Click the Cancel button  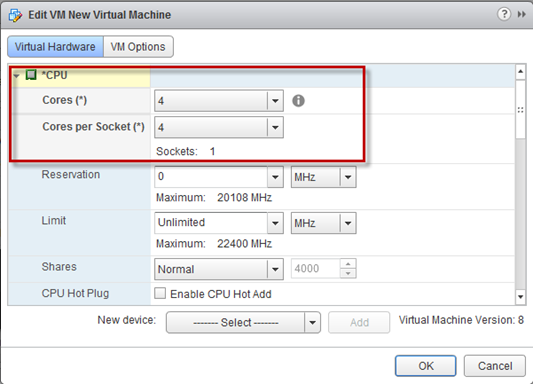coord(495,366)
